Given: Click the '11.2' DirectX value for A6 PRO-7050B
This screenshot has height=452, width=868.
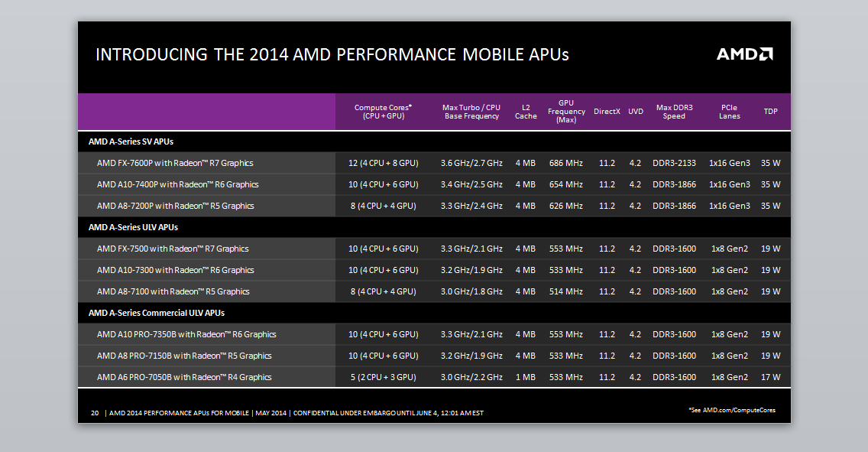Looking at the screenshot, I should pyautogui.click(x=607, y=377).
